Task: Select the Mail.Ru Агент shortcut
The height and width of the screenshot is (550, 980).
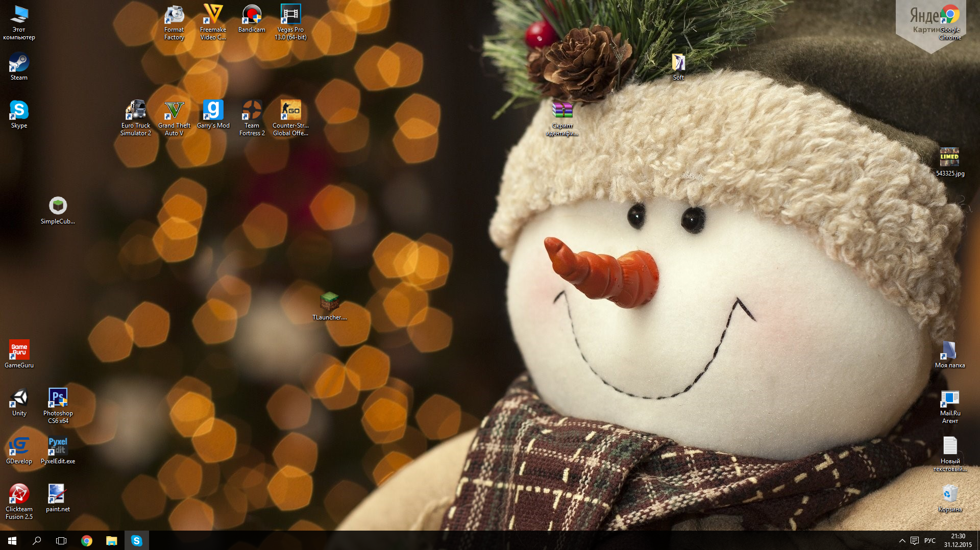Action: click(x=950, y=406)
